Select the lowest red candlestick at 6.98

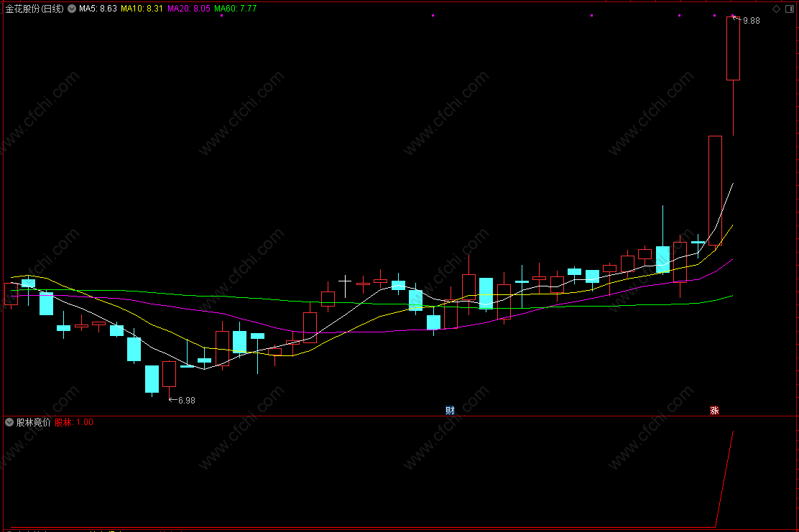[169, 374]
